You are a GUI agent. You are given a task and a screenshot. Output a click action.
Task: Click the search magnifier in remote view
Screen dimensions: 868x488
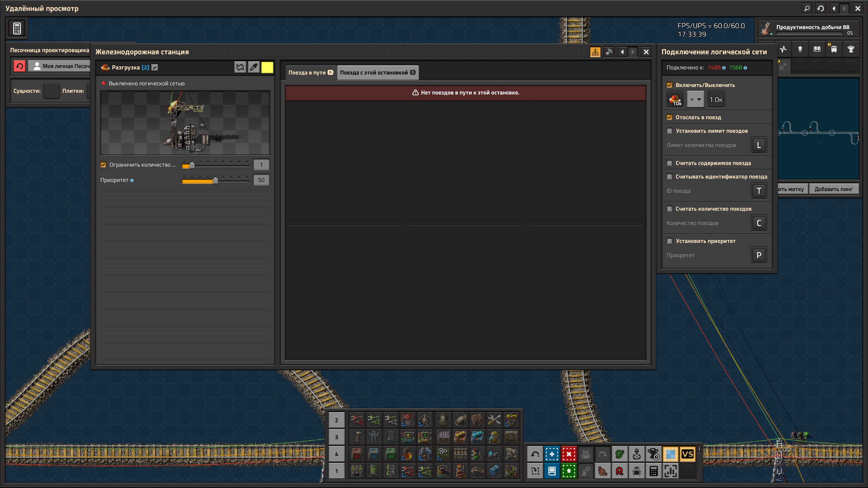click(x=807, y=8)
